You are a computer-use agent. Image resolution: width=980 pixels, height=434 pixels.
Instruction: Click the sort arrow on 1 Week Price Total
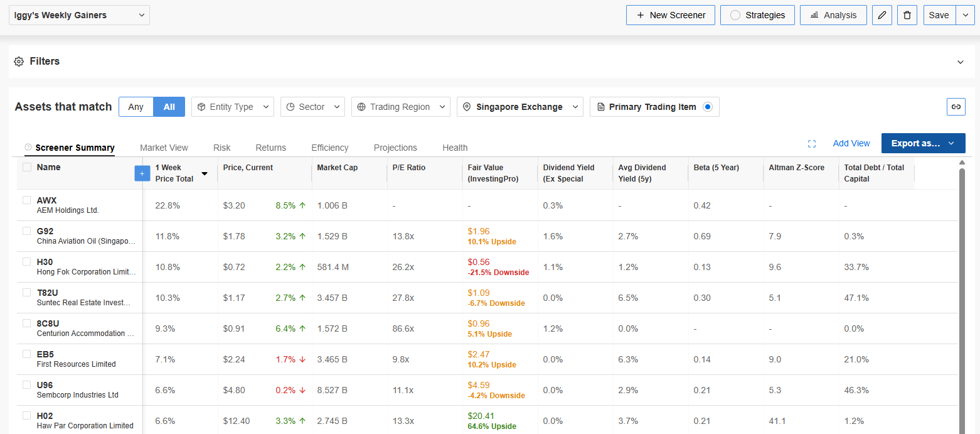coord(205,173)
